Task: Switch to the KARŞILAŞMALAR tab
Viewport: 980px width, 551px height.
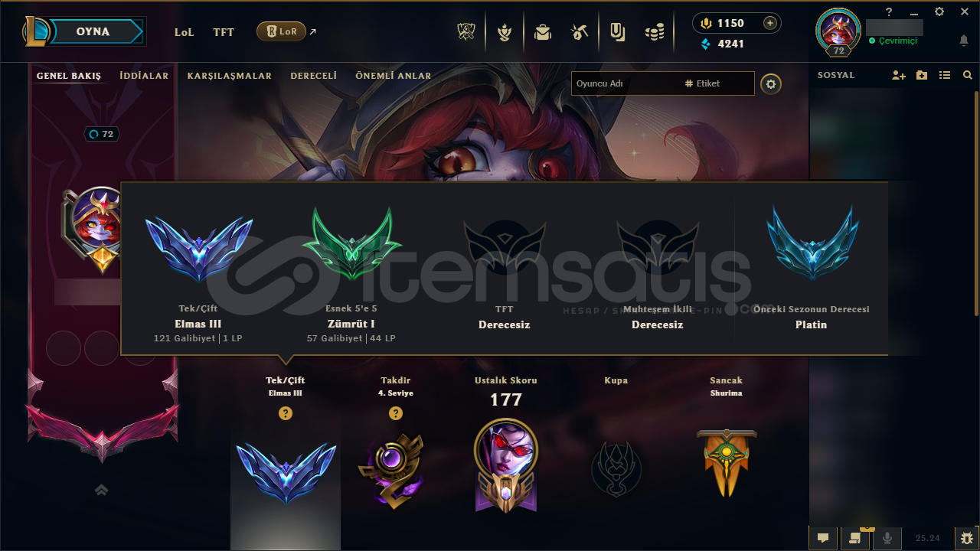Action: pyautogui.click(x=230, y=76)
